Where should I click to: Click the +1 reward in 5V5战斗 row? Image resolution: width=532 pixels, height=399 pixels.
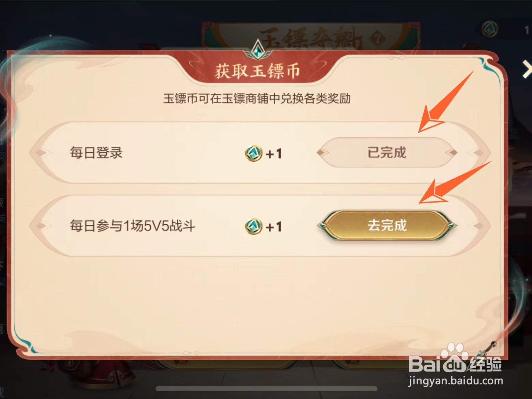click(x=274, y=227)
